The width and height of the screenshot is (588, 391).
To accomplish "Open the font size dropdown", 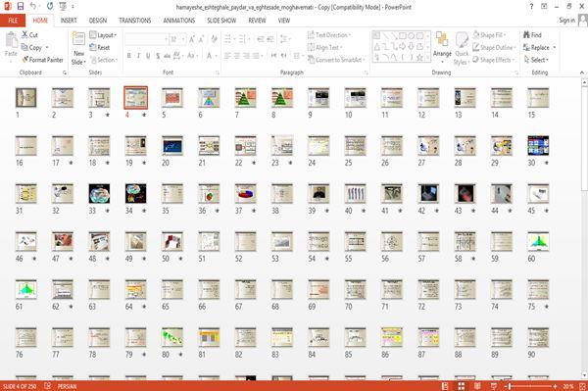I will [x=183, y=39].
